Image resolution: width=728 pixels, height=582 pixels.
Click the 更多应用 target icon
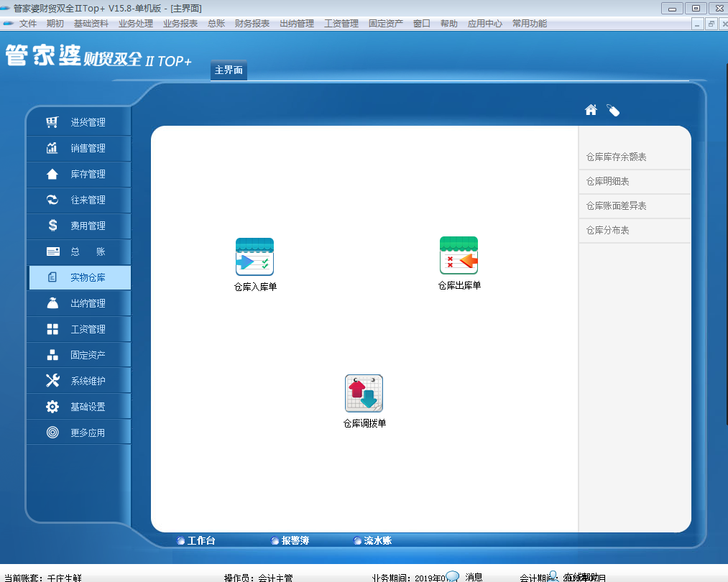pos(52,433)
